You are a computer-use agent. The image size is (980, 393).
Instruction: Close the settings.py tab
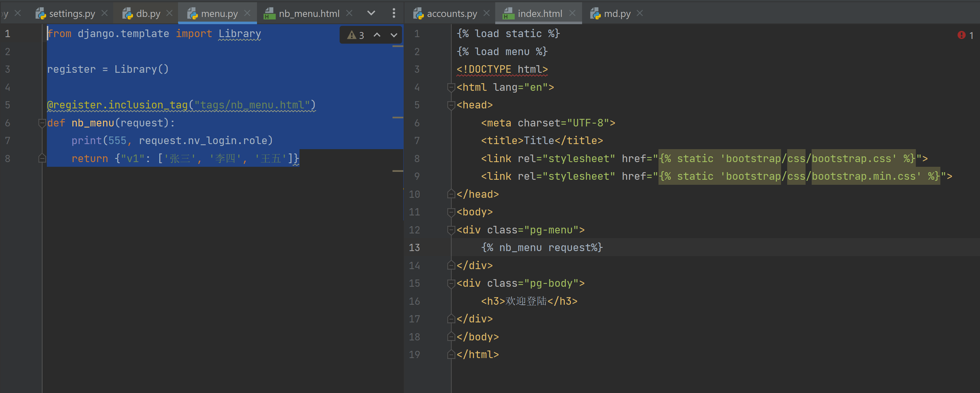(x=105, y=13)
